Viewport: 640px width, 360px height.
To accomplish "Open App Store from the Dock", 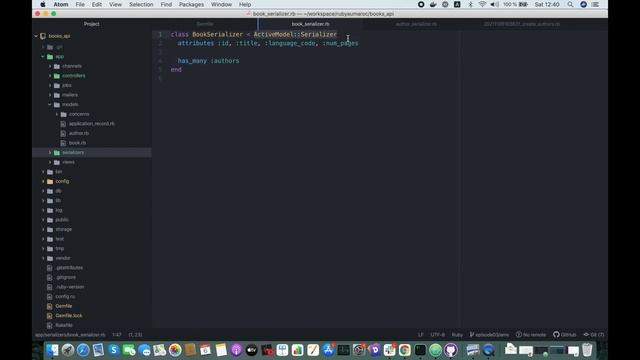I will click(328, 350).
